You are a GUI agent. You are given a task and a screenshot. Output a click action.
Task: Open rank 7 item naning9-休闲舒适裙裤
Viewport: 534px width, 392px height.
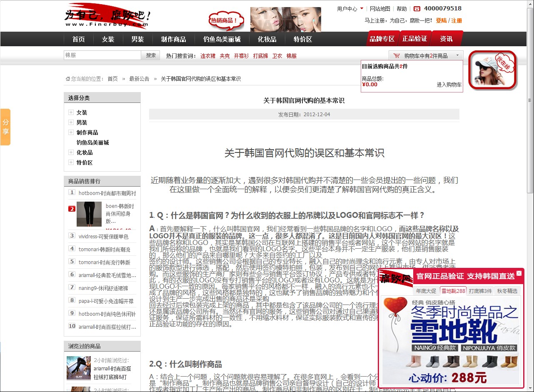click(103, 288)
